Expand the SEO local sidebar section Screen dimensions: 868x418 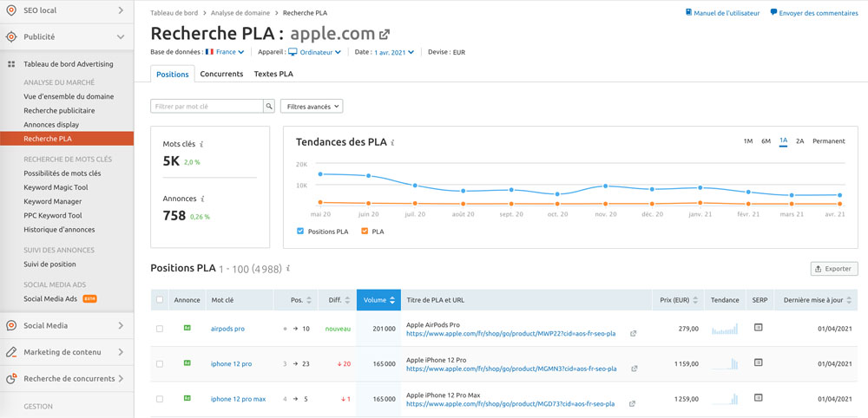tap(121, 10)
